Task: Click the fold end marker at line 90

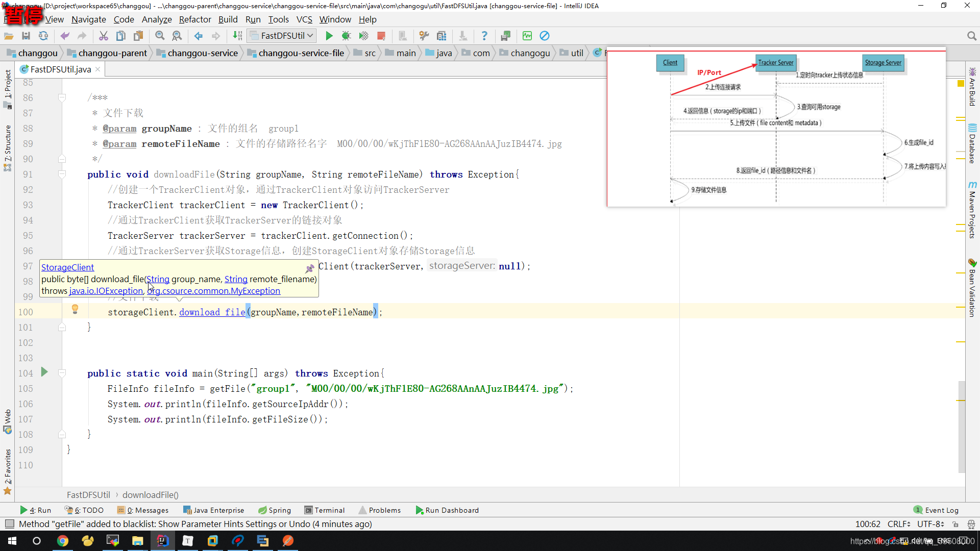Action: pos(62,159)
